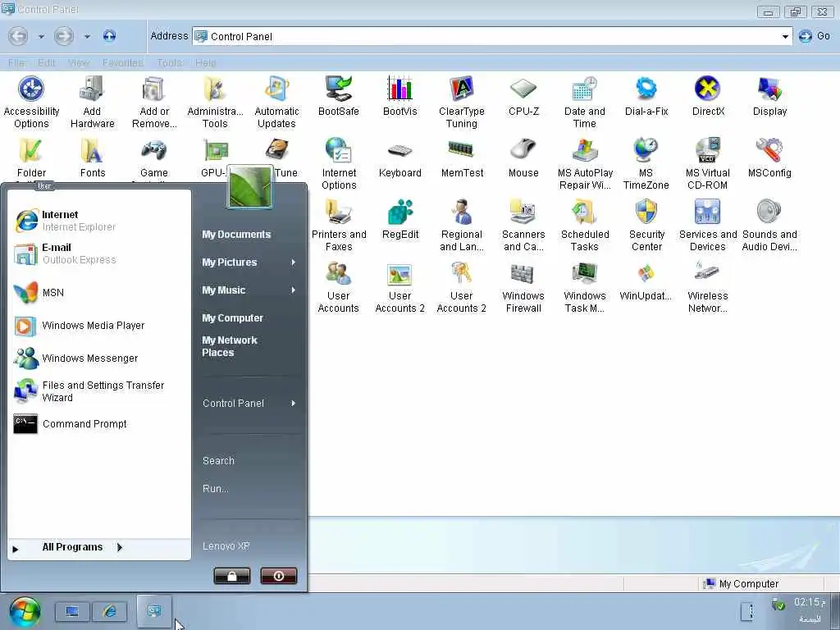Open Back button history dropdown

(41, 36)
